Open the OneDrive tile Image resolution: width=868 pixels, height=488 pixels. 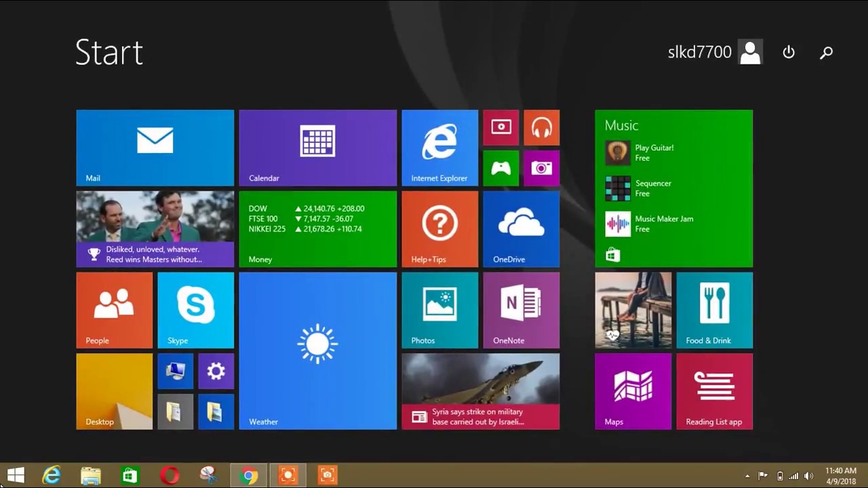(x=521, y=229)
